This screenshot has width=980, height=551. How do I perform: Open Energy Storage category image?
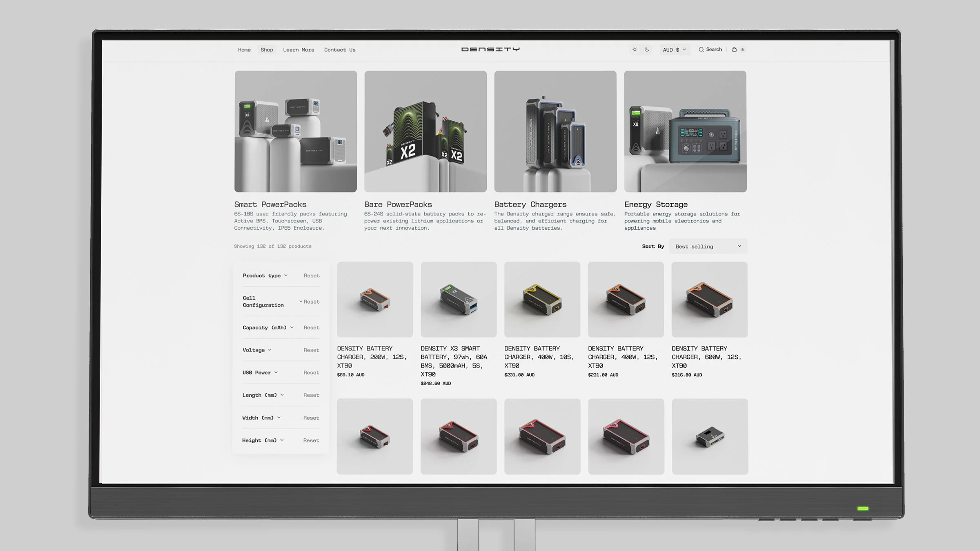click(x=685, y=131)
